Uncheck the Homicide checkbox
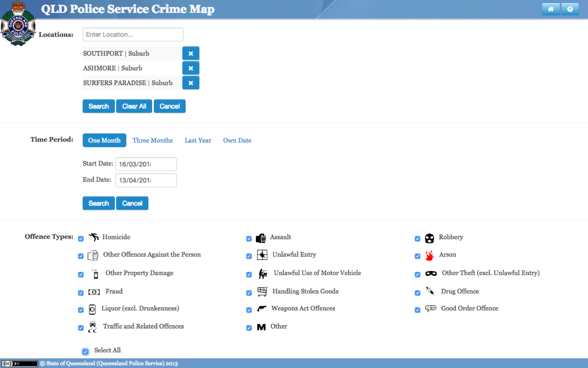The image size is (588, 368). pos(81,239)
